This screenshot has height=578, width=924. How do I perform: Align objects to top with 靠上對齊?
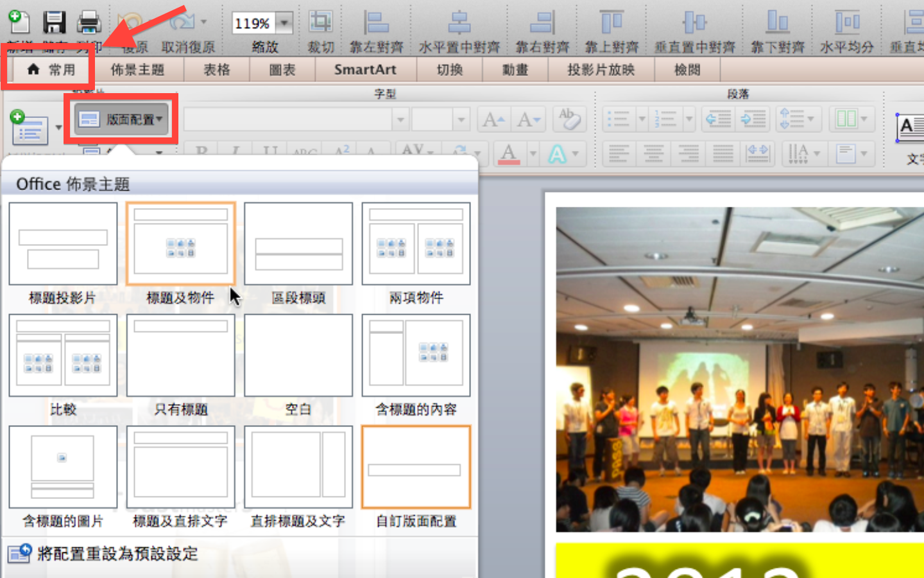pos(612,22)
